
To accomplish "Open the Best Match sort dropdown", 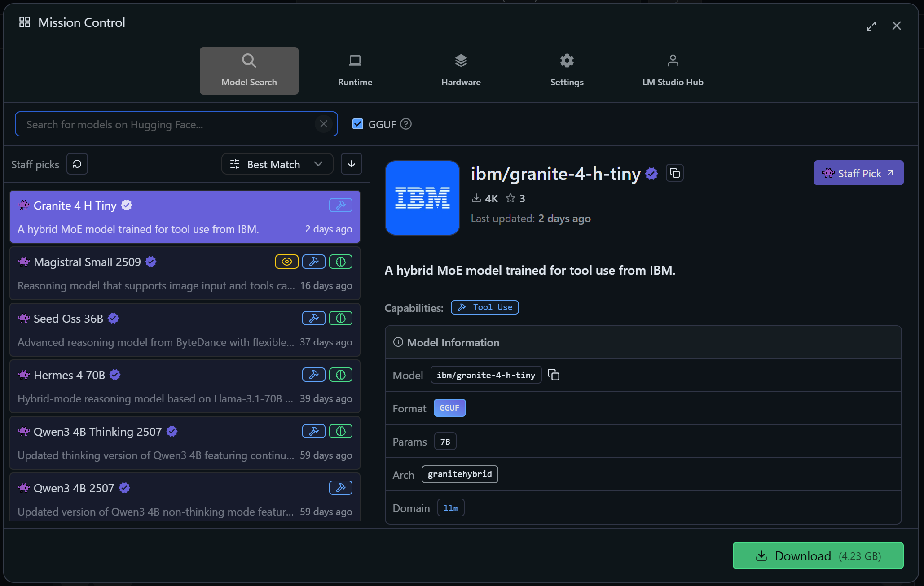I will pyautogui.click(x=277, y=164).
